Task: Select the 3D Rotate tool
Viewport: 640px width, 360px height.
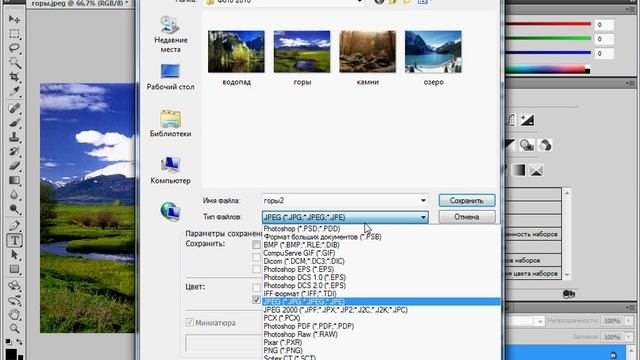Action: point(14,286)
